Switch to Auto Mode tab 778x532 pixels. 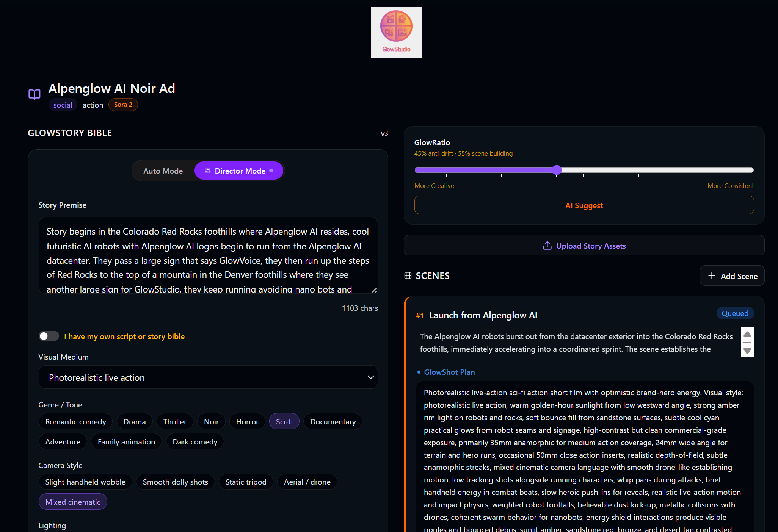tap(163, 171)
